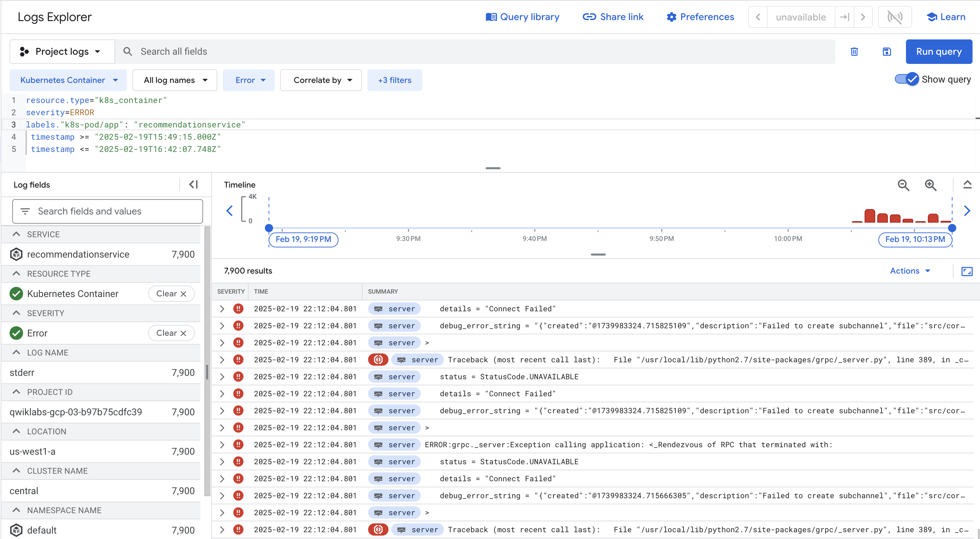980x539 pixels.
Task: Collapse the PROJECT ID section
Action: (16, 392)
